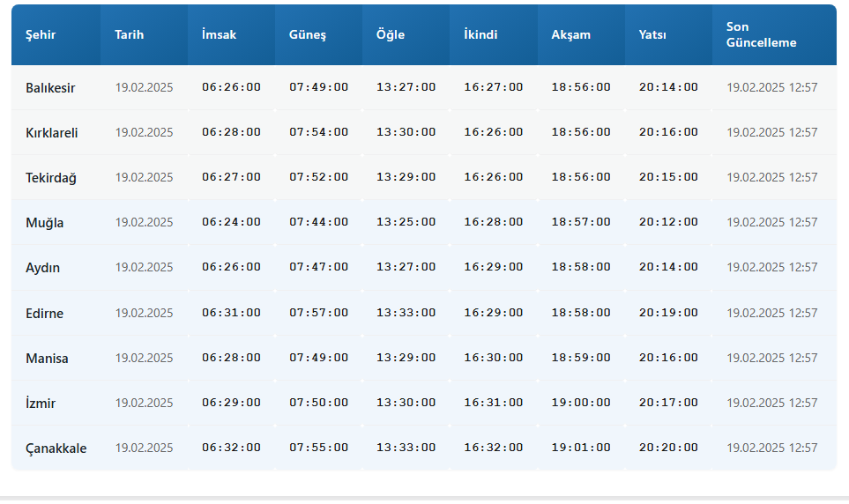849x504 pixels.
Task: Click the Öğle column header
Action: (x=391, y=34)
